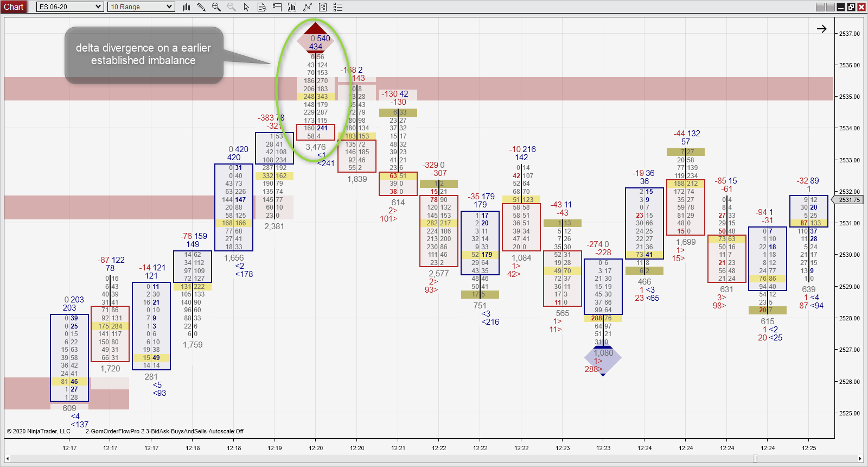Toggle the second gray link button
Viewport: 868px width, 467px height.
click(x=830, y=7)
